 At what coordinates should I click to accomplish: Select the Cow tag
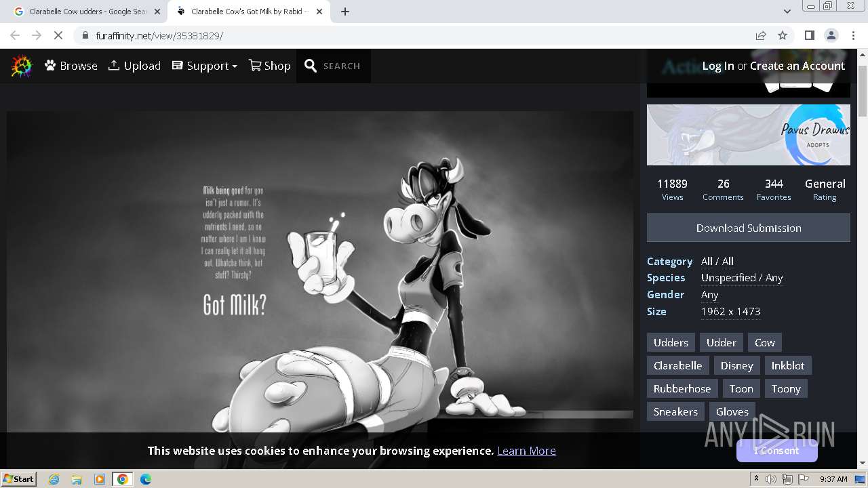pos(765,342)
